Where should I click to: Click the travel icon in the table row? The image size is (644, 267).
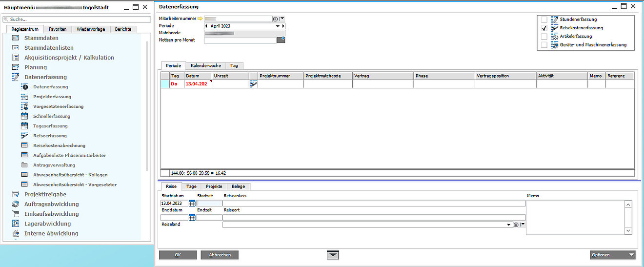(x=253, y=84)
